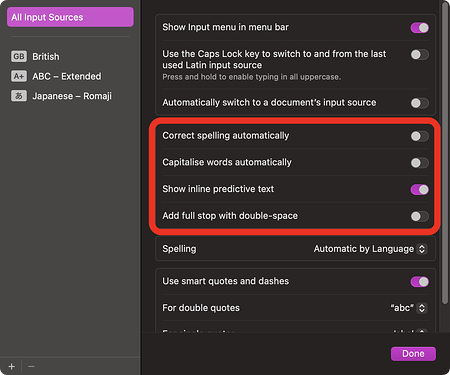Click the Japanese Romaji あ icon
Image resolution: width=450 pixels, height=375 pixels.
pos(19,96)
